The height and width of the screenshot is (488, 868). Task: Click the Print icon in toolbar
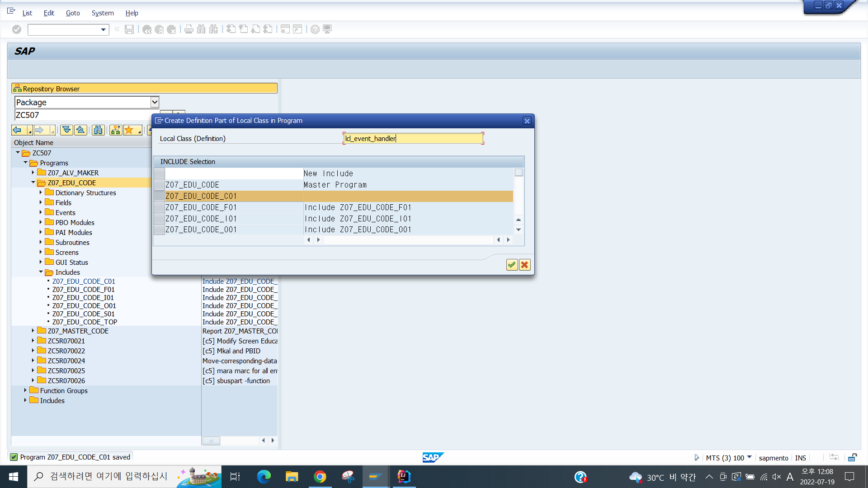click(189, 29)
